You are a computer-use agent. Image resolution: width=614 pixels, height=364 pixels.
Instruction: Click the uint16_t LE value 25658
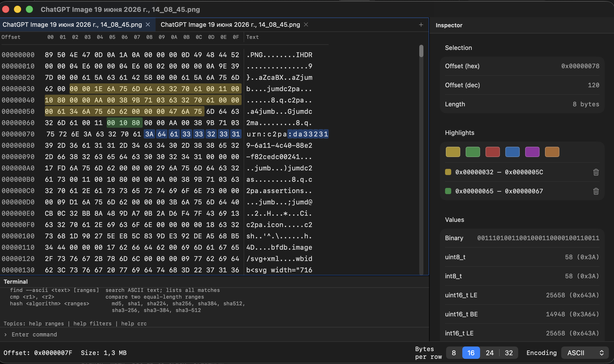pos(573,295)
